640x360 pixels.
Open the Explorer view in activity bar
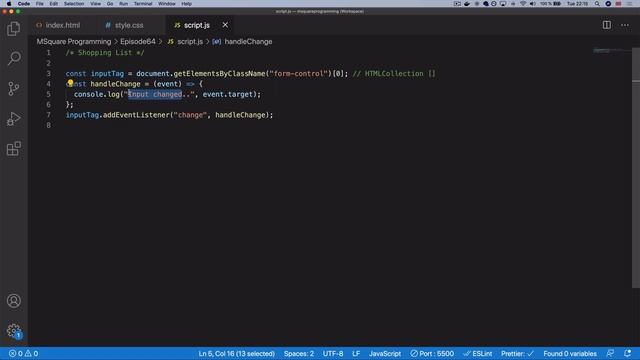pyautogui.click(x=13, y=29)
